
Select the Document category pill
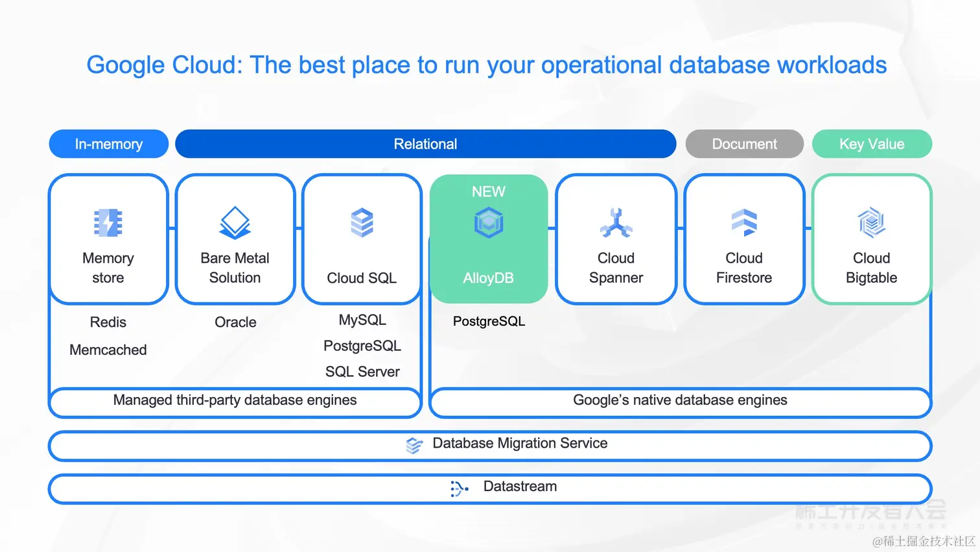pos(745,144)
